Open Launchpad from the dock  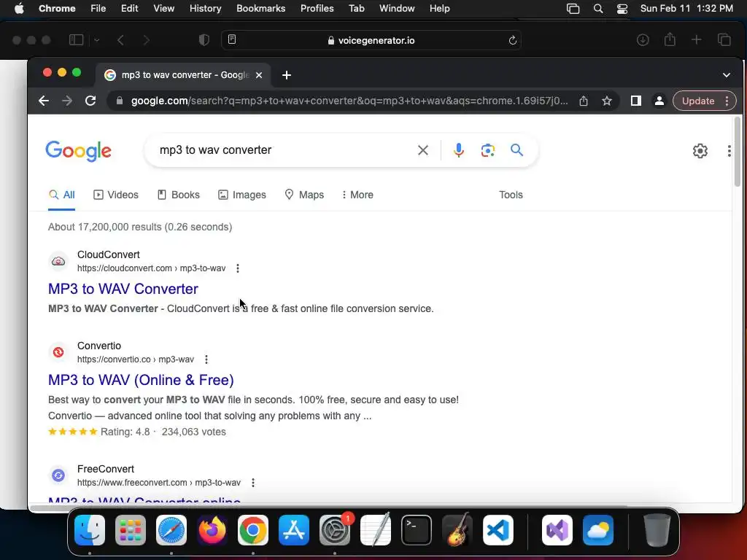click(x=131, y=530)
